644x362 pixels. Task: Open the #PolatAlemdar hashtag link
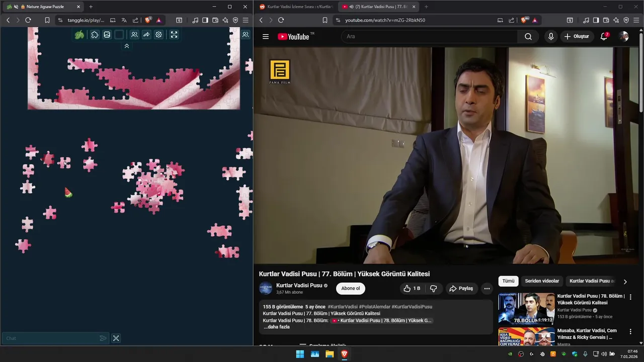(x=374, y=307)
